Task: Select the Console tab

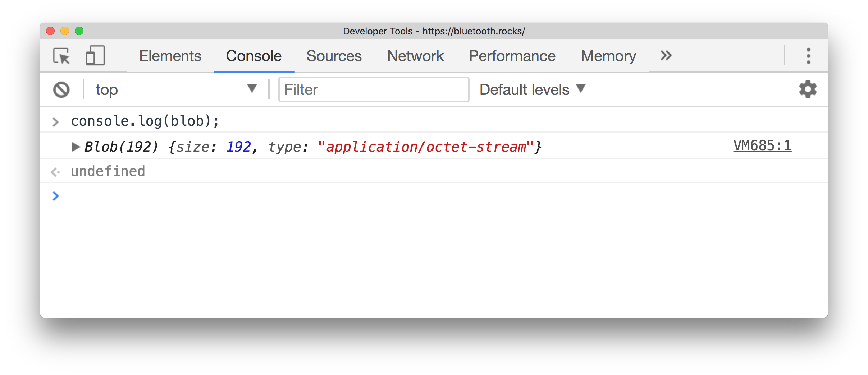Action: (254, 56)
